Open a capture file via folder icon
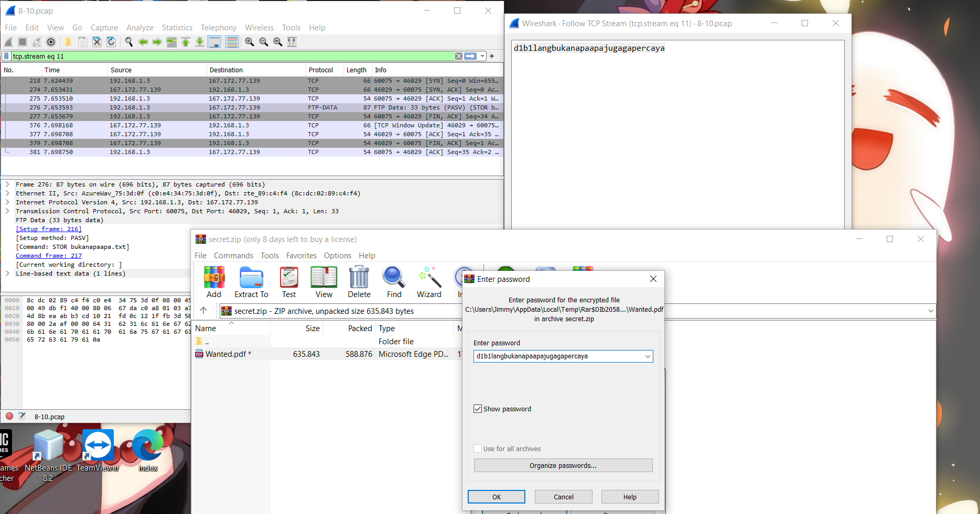This screenshot has height=514, width=980. 68,42
